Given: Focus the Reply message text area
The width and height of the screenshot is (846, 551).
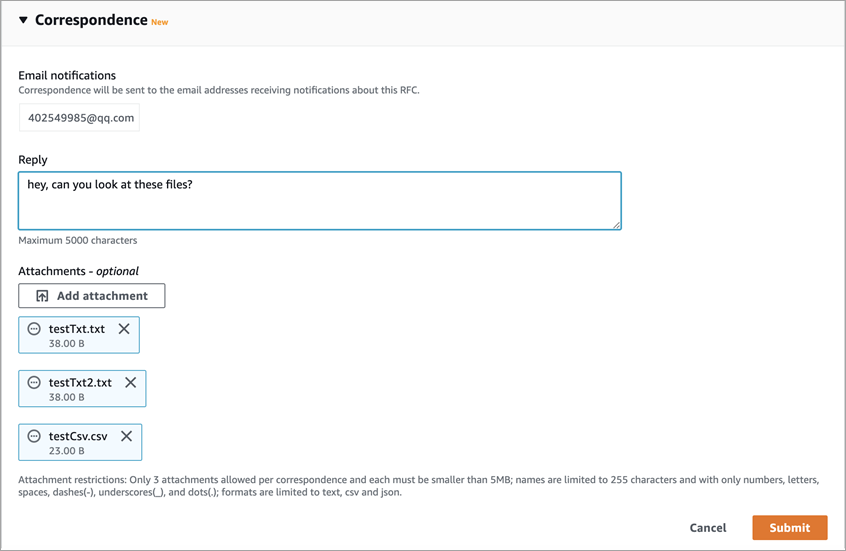Looking at the screenshot, I should 319,201.
